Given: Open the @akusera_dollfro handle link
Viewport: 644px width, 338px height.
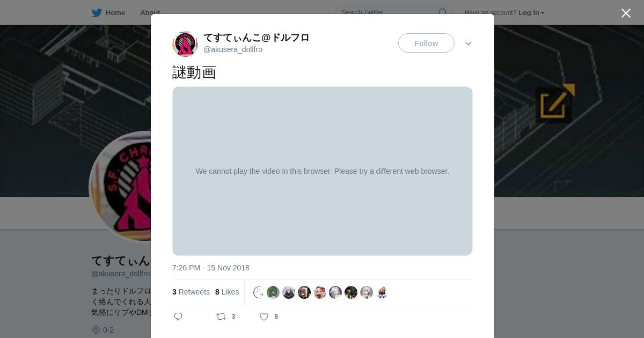Looking at the screenshot, I should tap(233, 49).
